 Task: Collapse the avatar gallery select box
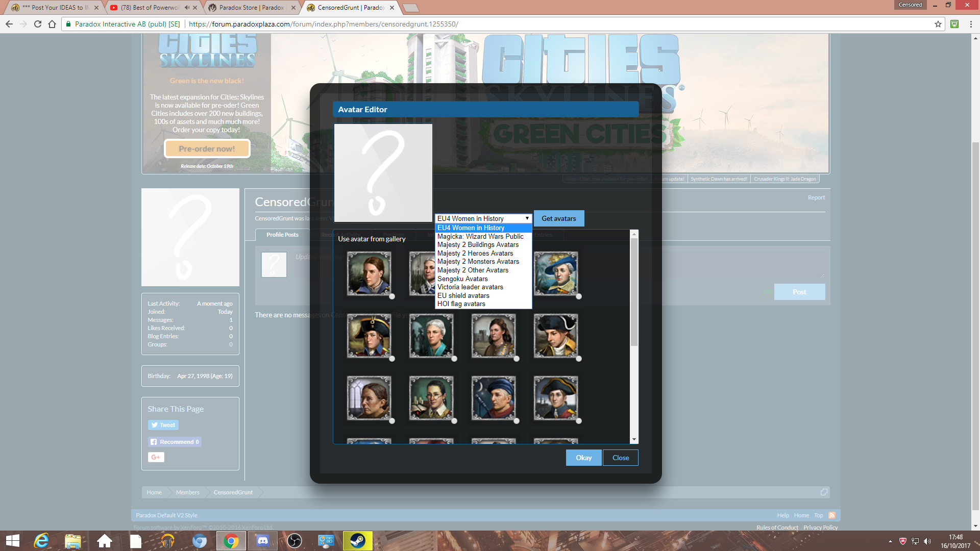pyautogui.click(x=483, y=218)
